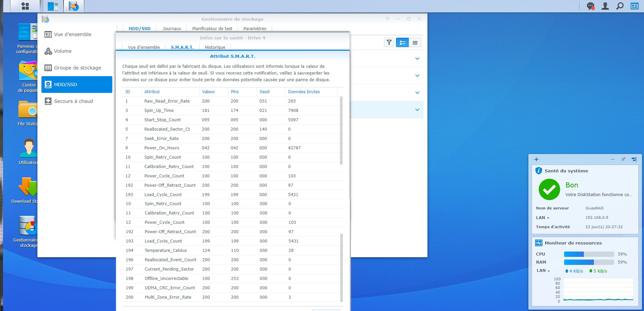Click the CPU usage bar

tap(589, 254)
